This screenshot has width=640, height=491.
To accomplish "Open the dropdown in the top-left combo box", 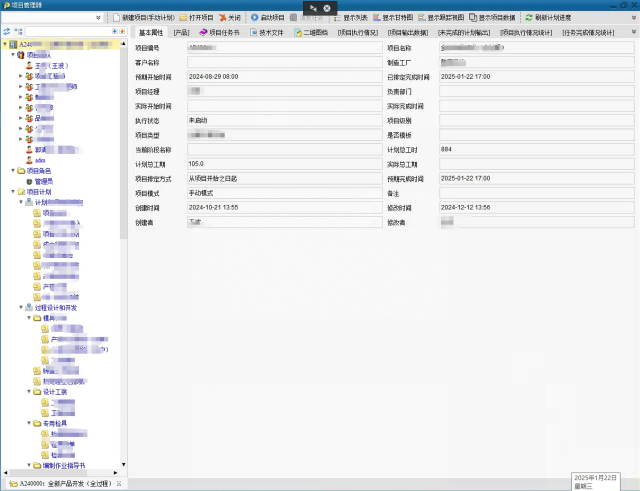I will [98, 18].
